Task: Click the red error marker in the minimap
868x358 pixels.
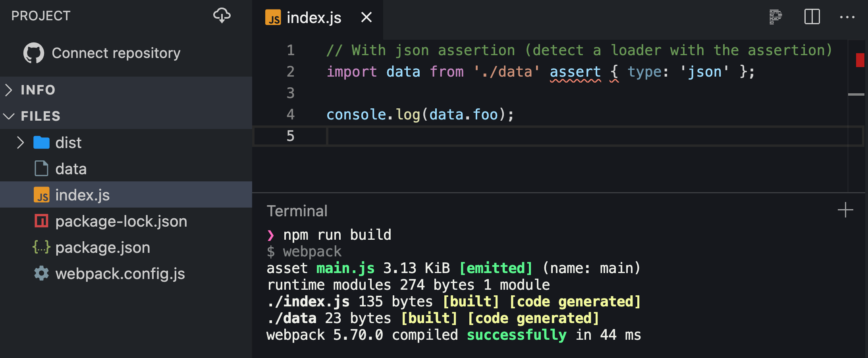Action: click(861, 60)
